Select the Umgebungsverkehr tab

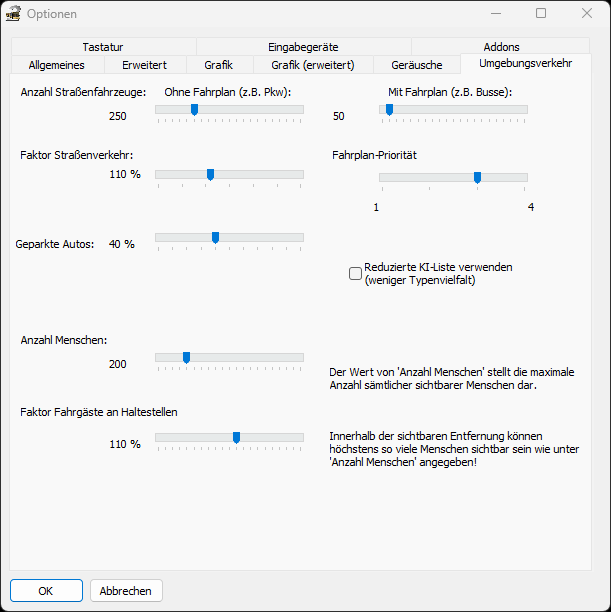[x=525, y=64]
